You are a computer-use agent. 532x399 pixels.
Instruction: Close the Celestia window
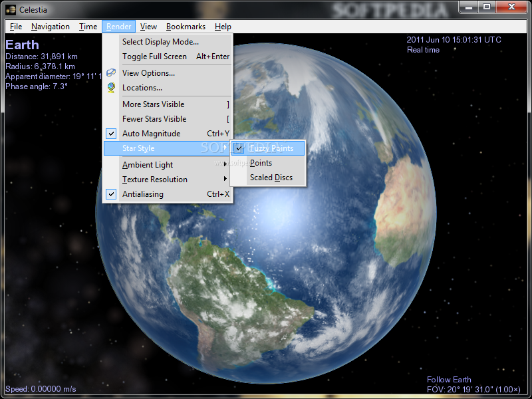[511, 7]
